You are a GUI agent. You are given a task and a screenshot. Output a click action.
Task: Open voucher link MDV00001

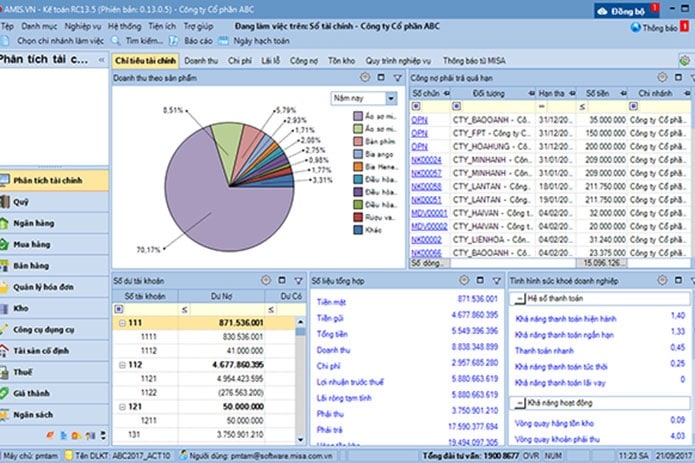pyautogui.click(x=429, y=213)
